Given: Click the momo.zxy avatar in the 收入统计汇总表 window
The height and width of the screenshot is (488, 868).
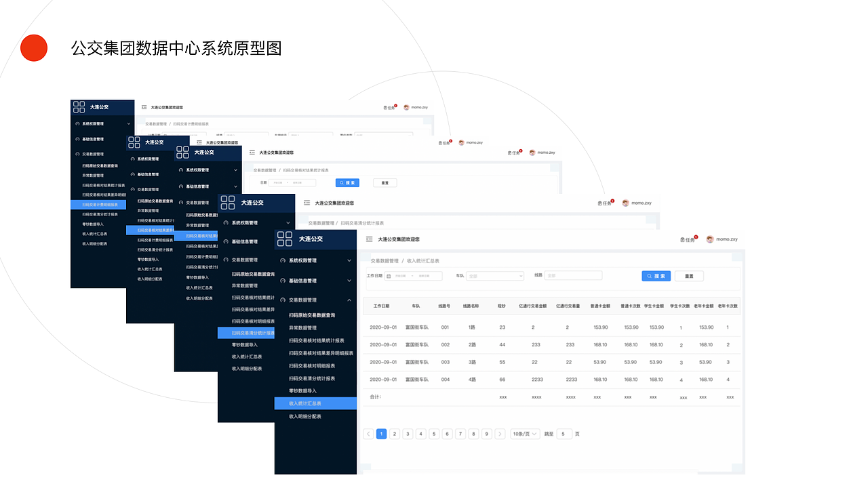Looking at the screenshot, I should 710,239.
